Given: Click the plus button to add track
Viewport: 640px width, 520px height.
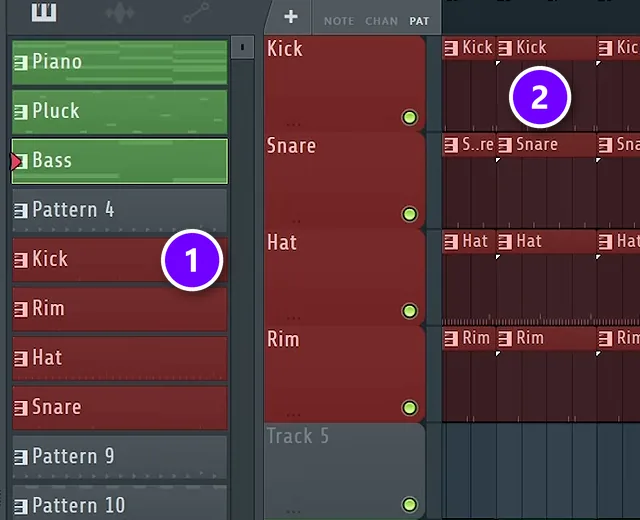Looking at the screenshot, I should pyautogui.click(x=291, y=17).
